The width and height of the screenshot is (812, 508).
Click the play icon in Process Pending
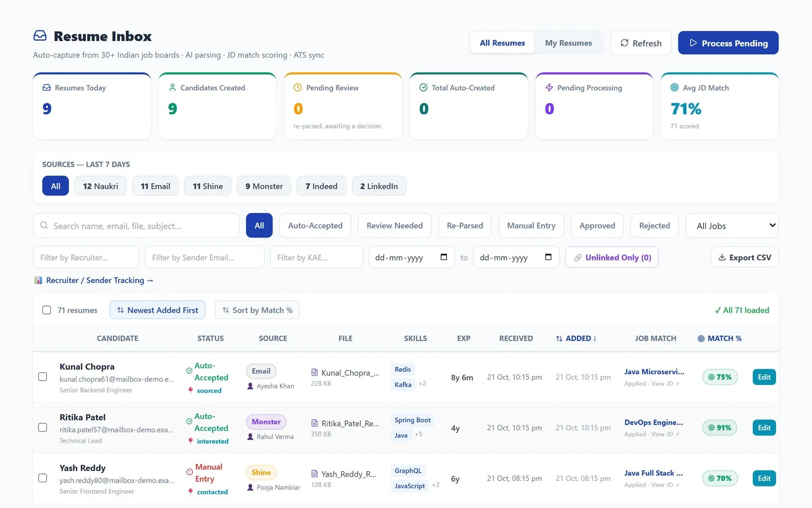click(693, 43)
